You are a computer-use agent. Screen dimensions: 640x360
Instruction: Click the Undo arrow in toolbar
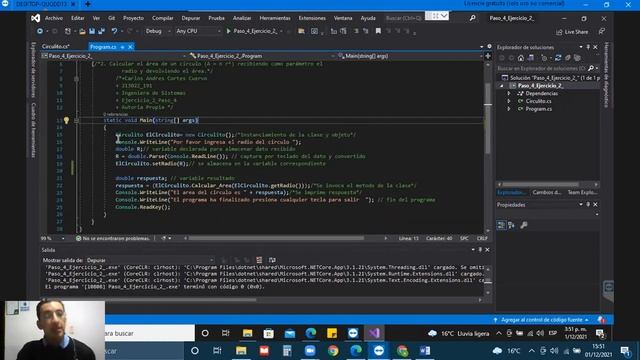(x=114, y=31)
